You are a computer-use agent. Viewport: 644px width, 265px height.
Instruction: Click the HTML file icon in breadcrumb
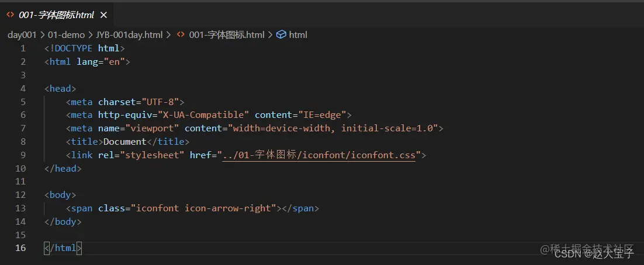181,35
